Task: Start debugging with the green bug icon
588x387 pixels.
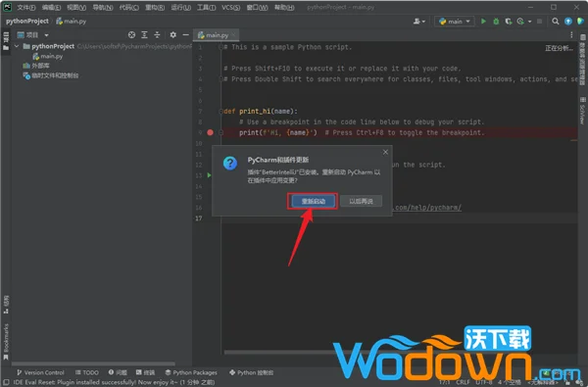Action: 496,22
